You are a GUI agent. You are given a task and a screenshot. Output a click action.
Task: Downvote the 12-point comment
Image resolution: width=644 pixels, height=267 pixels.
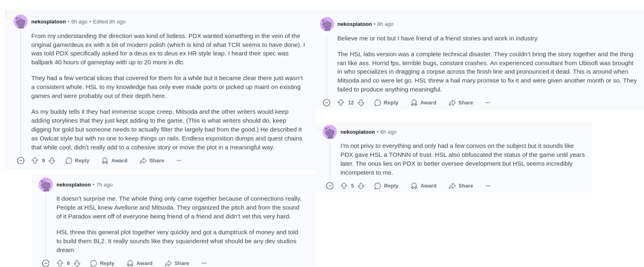point(361,103)
